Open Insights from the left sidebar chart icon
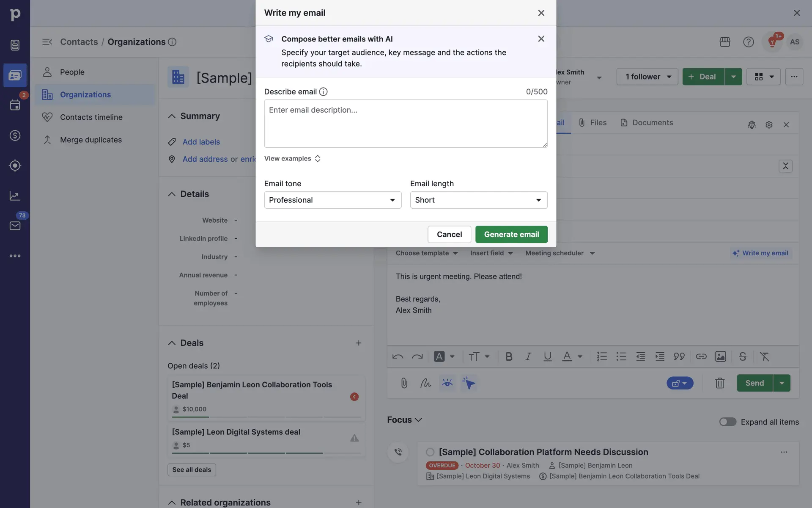This screenshot has width=812, height=508. coord(15,196)
